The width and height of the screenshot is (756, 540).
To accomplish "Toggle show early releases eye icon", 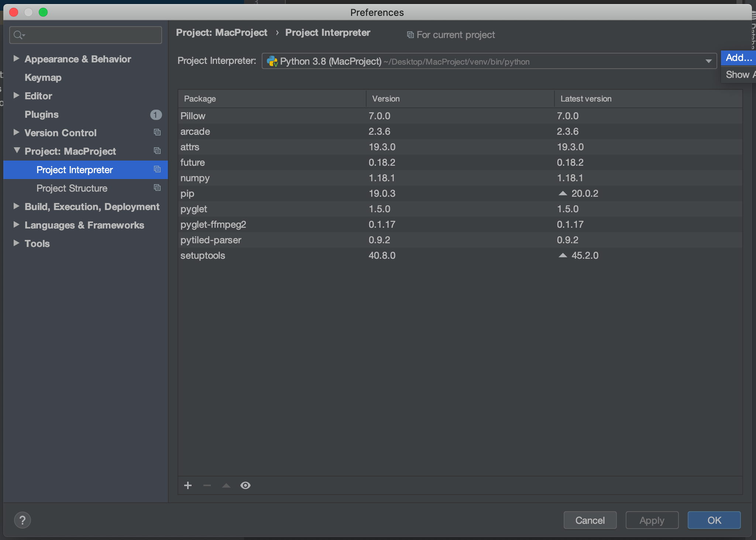I will (x=245, y=485).
